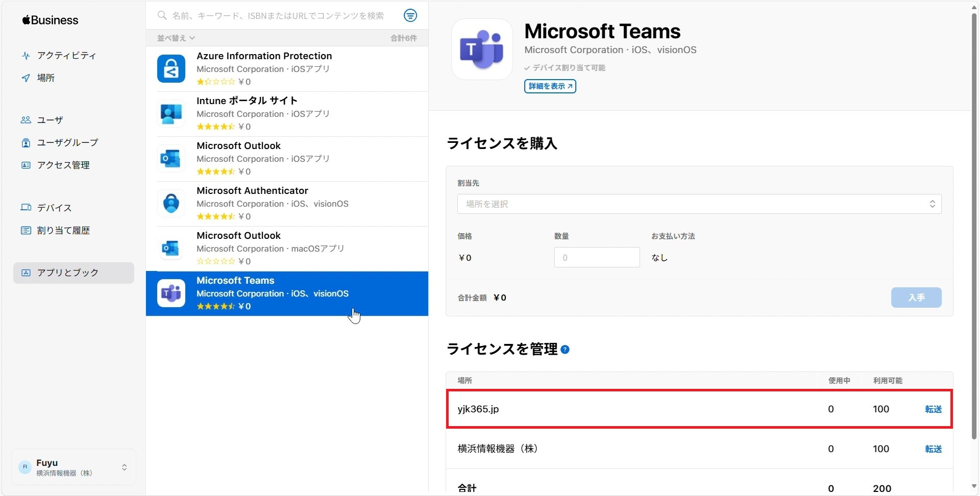Click the large Microsoft Teams logo
Screen dimensions: 980x496
pyautogui.click(x=482, y=49)
